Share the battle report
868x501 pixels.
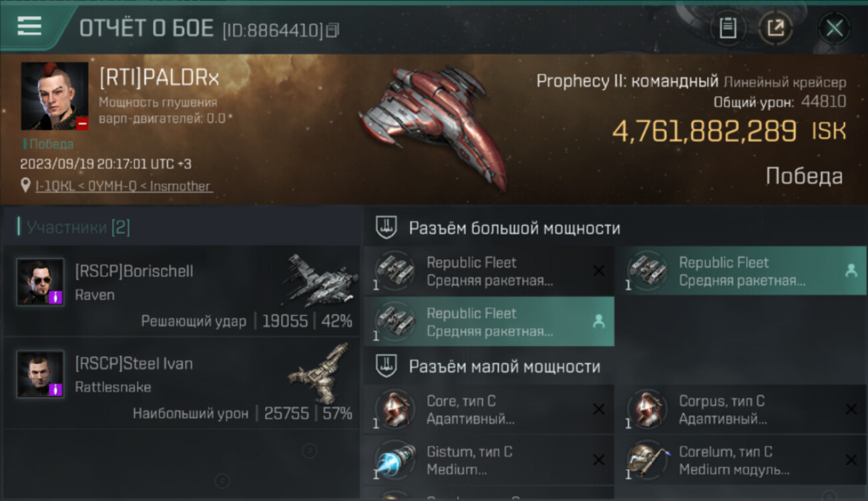point(775,28)
